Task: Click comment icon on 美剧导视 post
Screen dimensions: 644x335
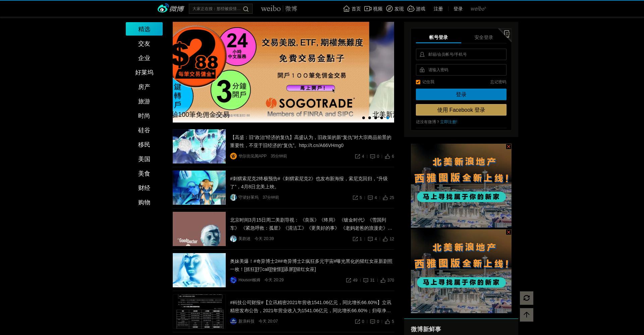Action: click(x=370, y=239)
